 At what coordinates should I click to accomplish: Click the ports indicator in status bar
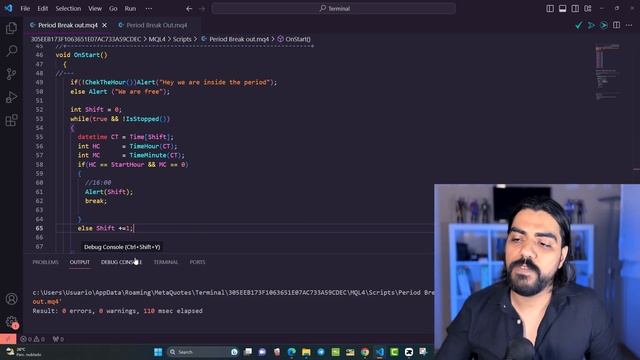58,339
